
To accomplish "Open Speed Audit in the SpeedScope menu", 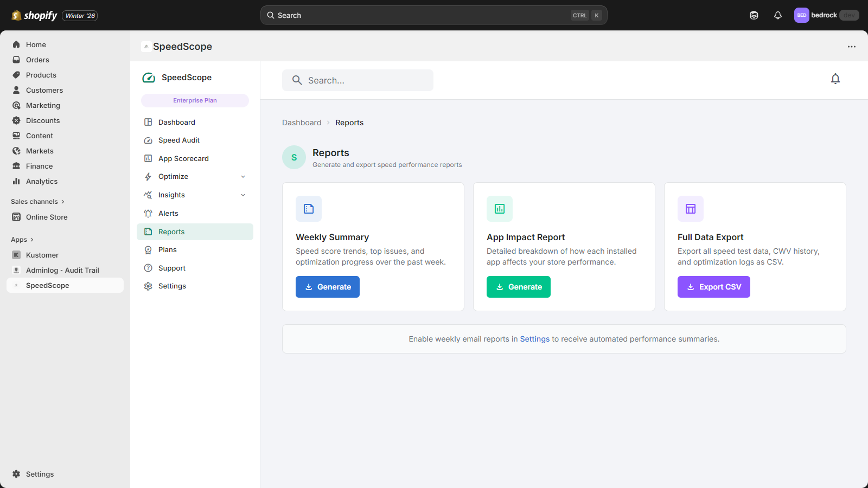I will [178, 140].
